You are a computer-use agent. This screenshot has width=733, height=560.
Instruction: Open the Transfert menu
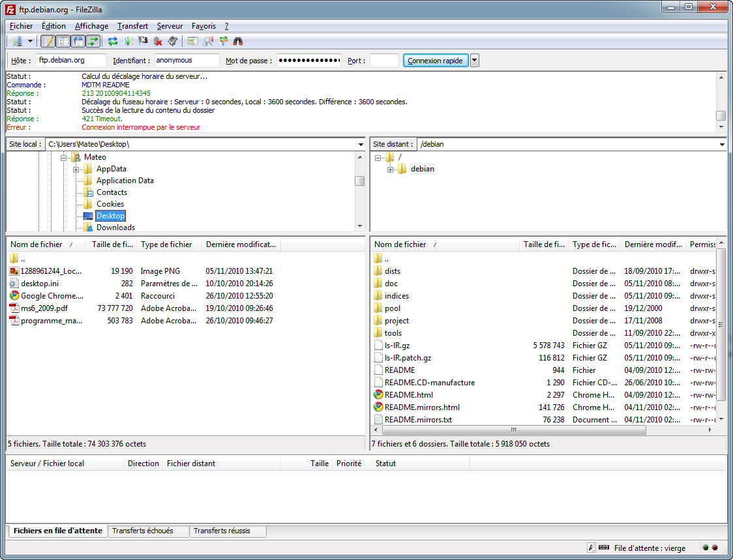pyautogui.click(x=132, y=26)
